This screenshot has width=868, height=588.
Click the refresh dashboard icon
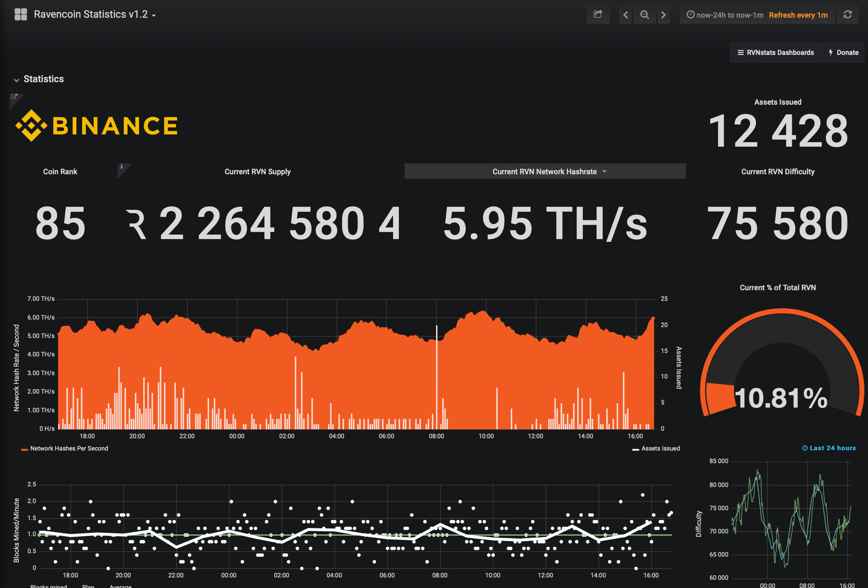click(848, 15)
